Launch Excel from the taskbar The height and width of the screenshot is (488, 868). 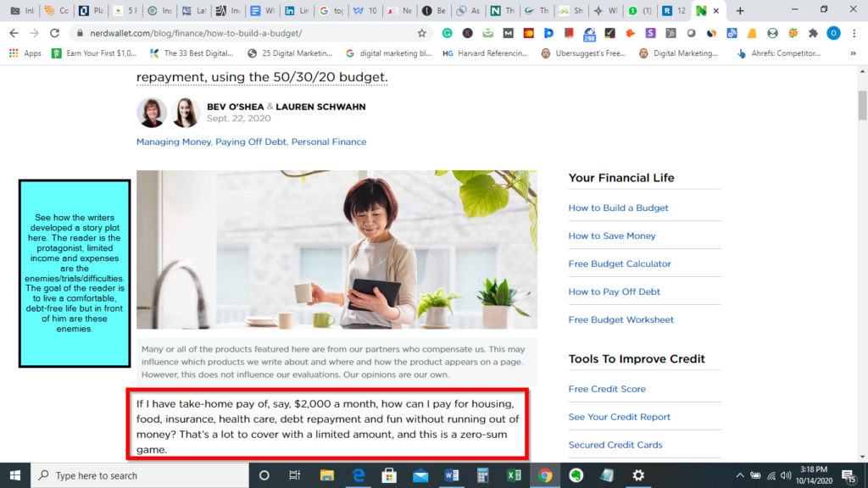(x=514, y=475)
